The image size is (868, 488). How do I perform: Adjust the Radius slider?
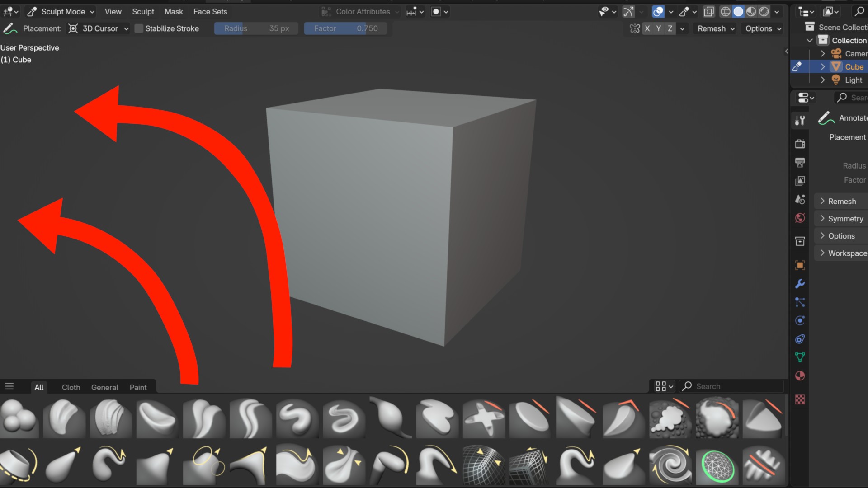tap(256, 28)
